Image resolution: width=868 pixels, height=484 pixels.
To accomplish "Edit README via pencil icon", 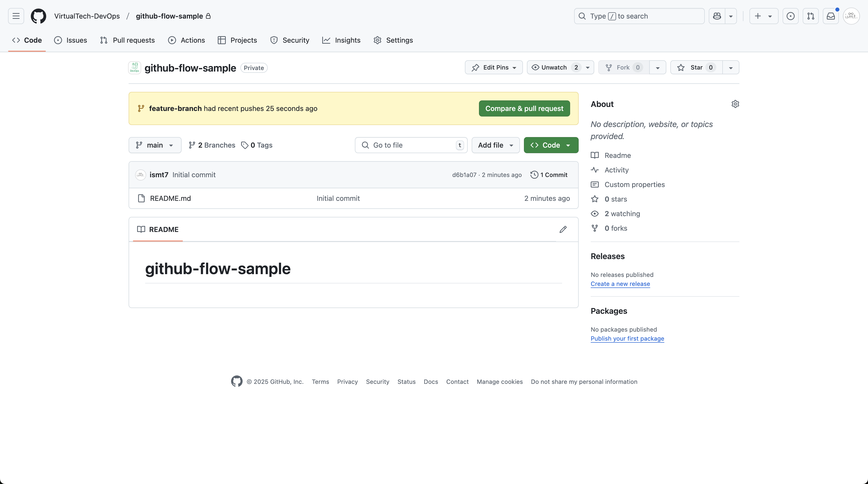I will click(x=563, y=229).
